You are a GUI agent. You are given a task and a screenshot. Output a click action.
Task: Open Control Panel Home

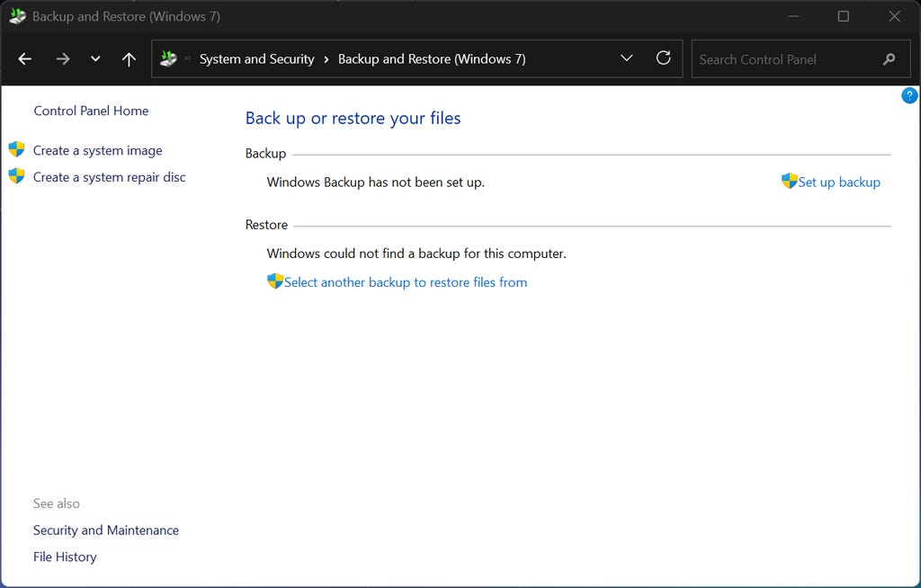[x=91, y=111]
